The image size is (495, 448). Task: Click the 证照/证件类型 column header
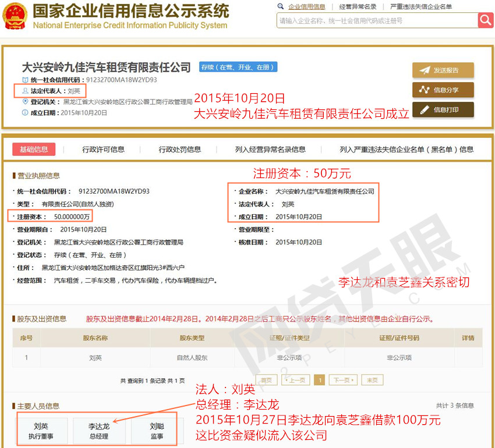click(289, 338)
